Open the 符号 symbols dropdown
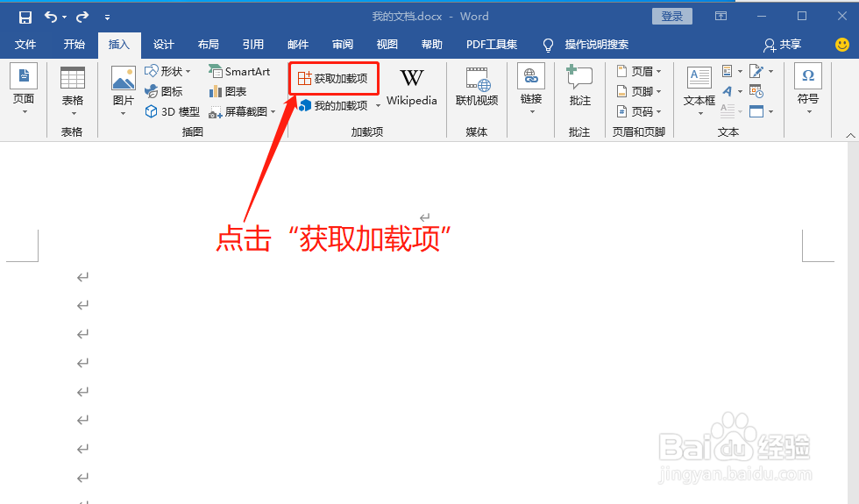This screenshot has width=859, height=504. pos(808,89)
